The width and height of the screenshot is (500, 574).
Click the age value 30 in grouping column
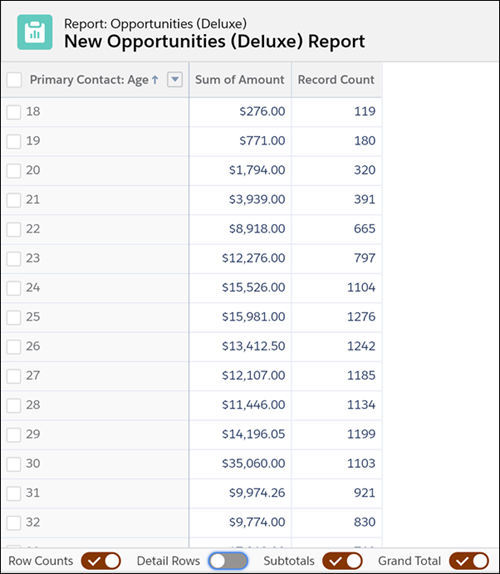click(x=33, y=463)
